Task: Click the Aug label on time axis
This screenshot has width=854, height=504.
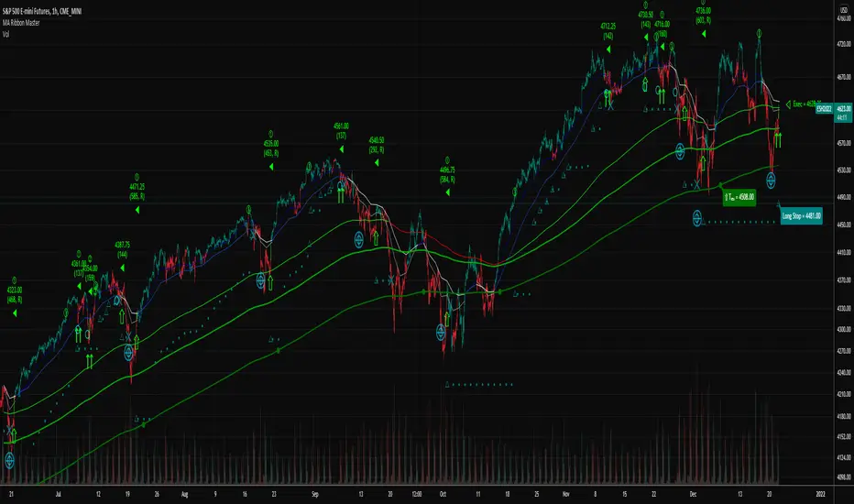Action: tap(184, 494)
